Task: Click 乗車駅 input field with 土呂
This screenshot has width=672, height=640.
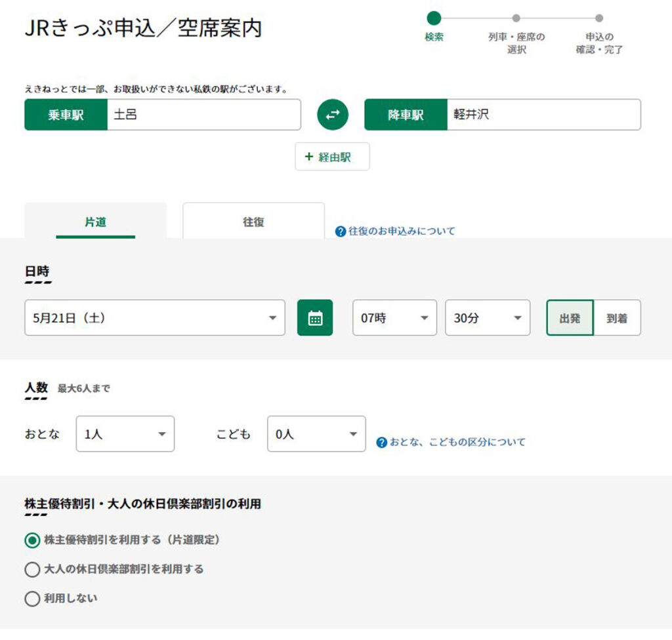Action: pyautogui.click(x=204, y=114)
